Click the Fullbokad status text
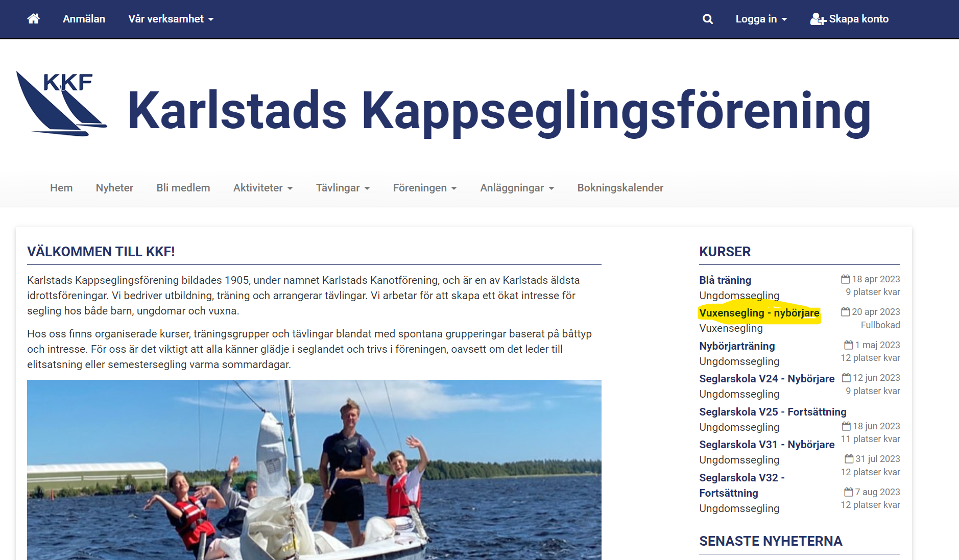Image resolution: width=959 pixels, height=560 pixels. [x=880, y=325]
